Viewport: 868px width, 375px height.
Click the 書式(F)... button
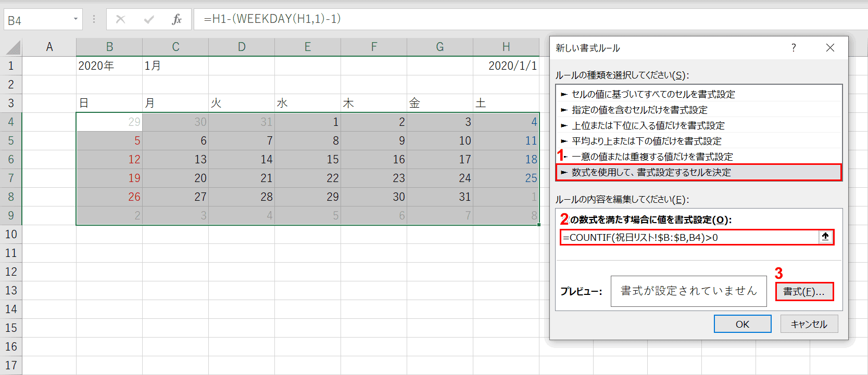pyautogui.click(x=804, y=292)
